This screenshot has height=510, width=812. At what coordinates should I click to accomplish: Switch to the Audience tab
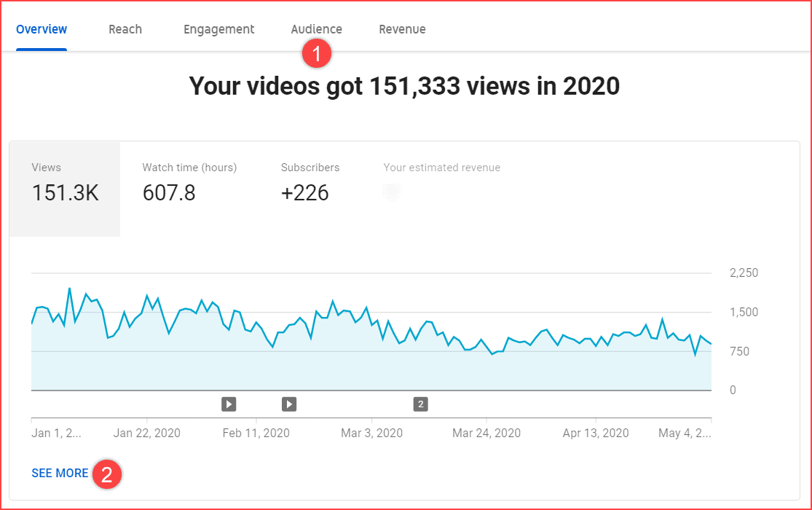(x=316, y=28)
